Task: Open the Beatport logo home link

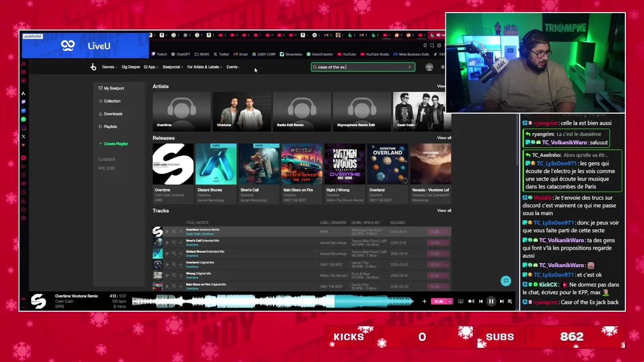Action: (x=93, y=67)
